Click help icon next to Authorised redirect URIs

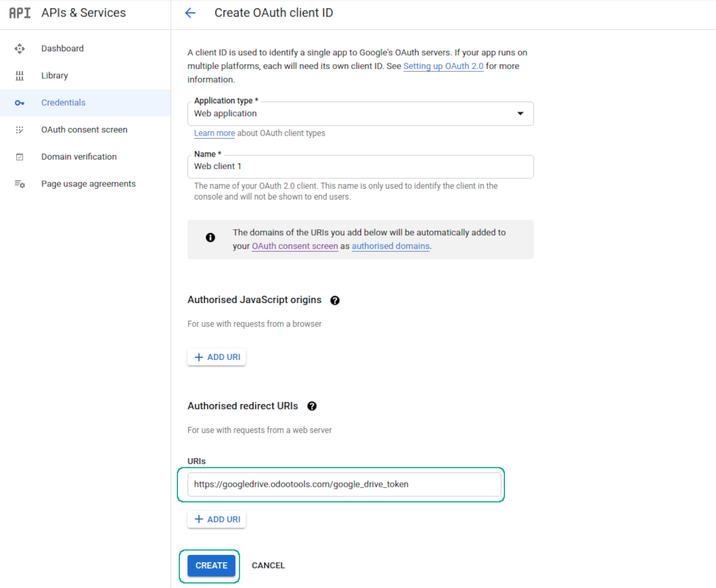point(312,406)
